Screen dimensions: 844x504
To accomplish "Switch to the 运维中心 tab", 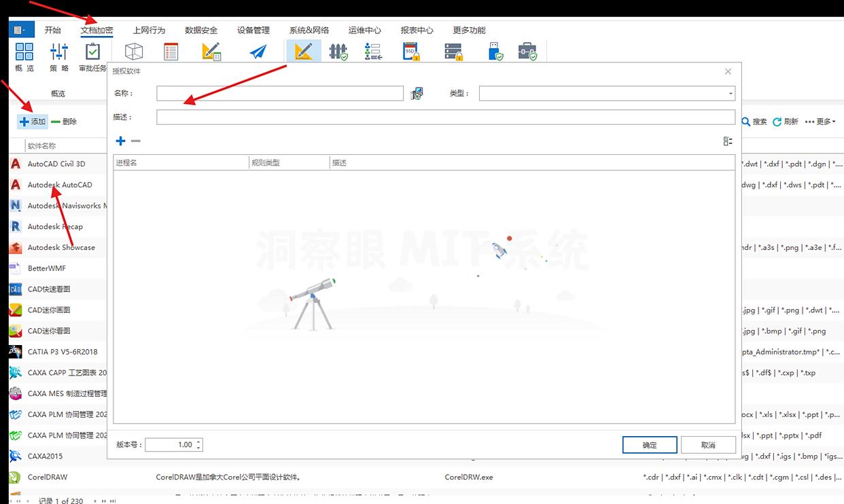I will (x=365, y=30).
